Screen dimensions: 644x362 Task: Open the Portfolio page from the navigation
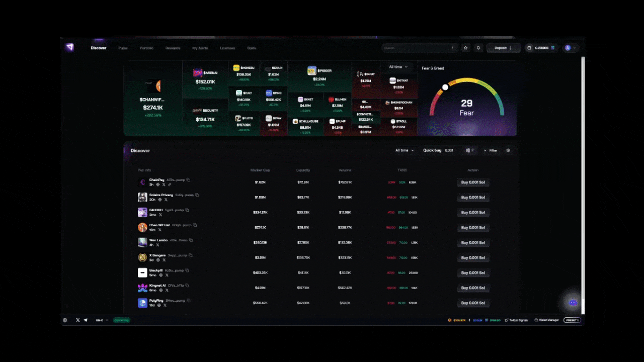click(x=146, y=48)
